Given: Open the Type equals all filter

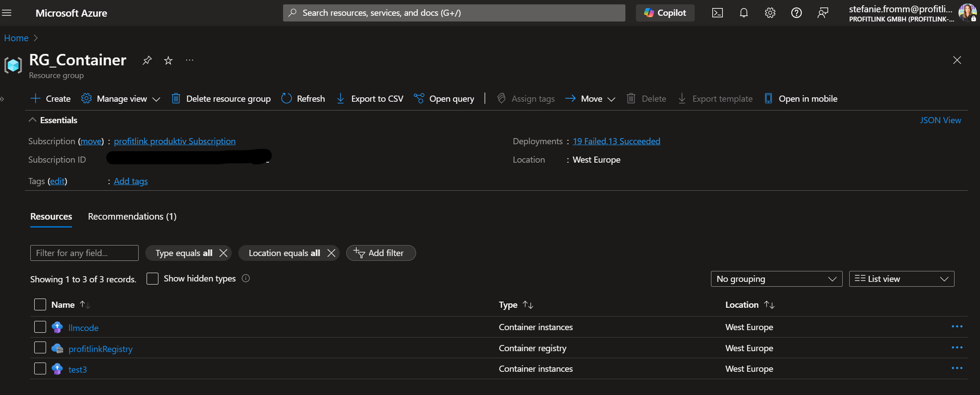Looking at the screenshot, I should click(x=184, y=253).
